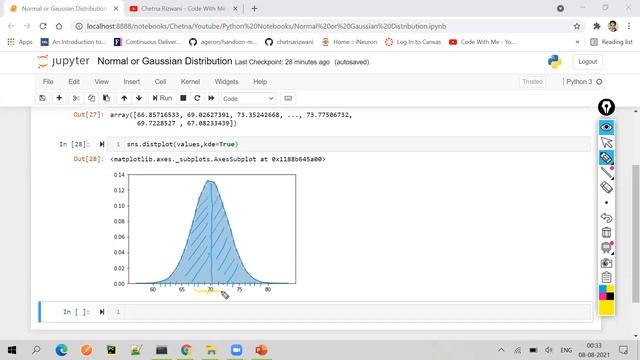Open Code With Me bookmark
Image resolution: width=640 pixels, height=360 pixels.
click(x=484, y=42)
